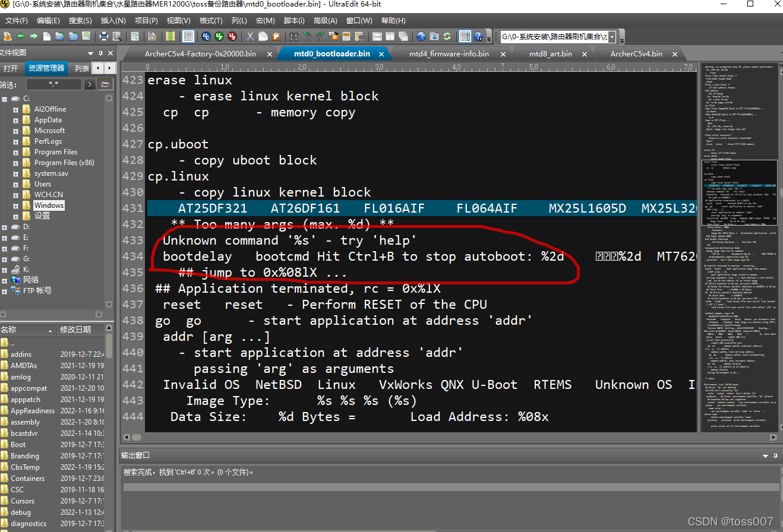Click the Print preview magnifier icon

pyautogui.click(x=117, y=36)
